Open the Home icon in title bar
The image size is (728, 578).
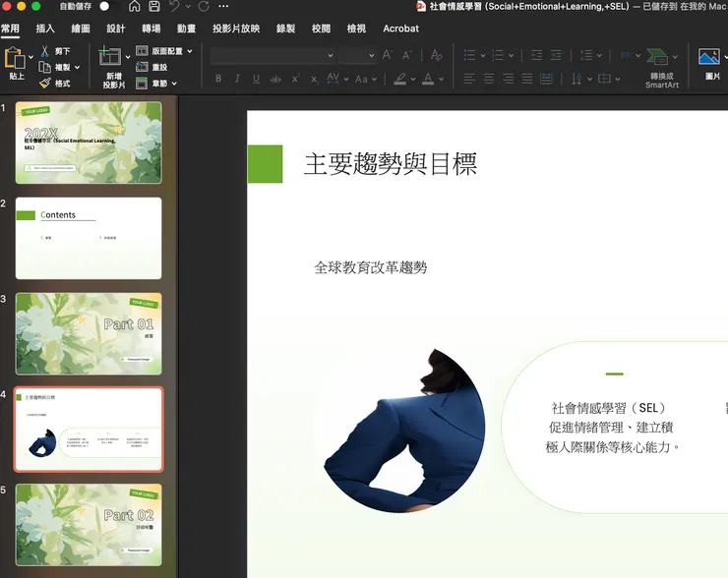134,6
